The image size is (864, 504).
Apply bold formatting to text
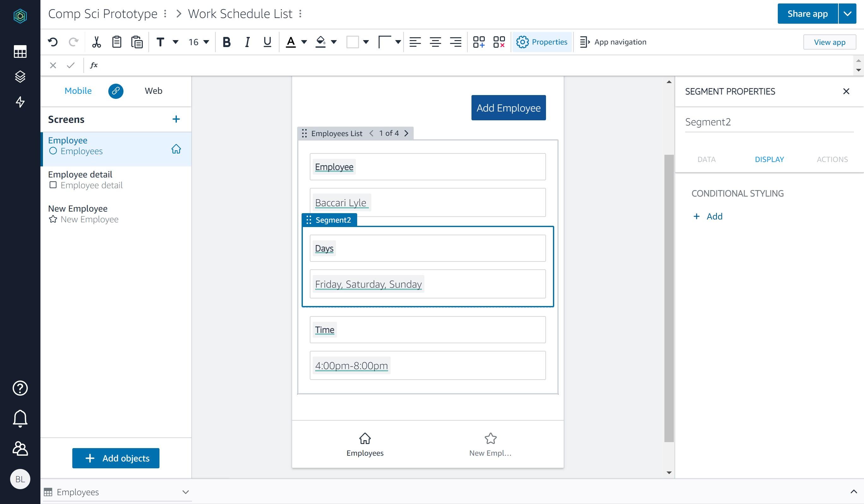click(226, 41)
